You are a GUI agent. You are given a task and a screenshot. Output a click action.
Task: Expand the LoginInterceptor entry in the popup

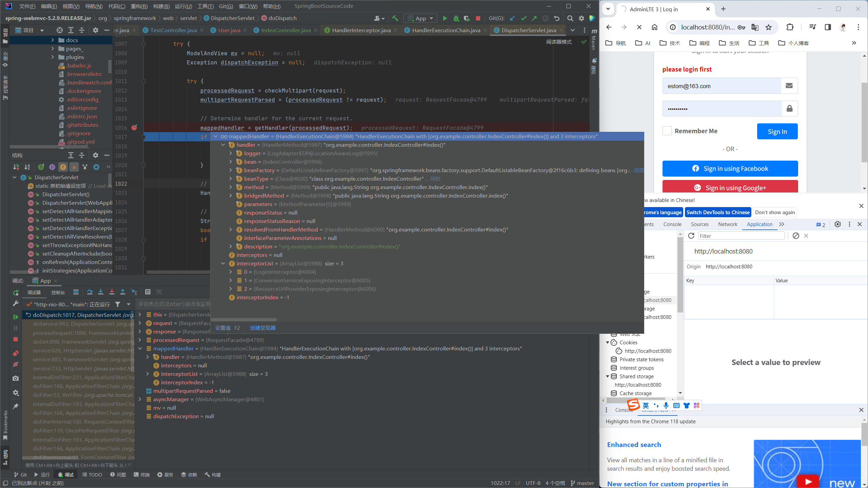231,272
